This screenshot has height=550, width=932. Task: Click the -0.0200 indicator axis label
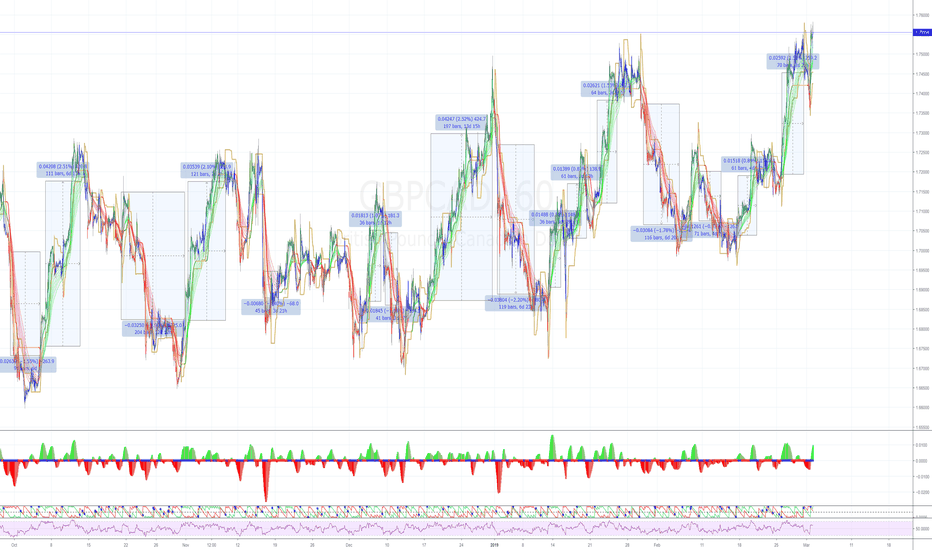tap(922, 492)
